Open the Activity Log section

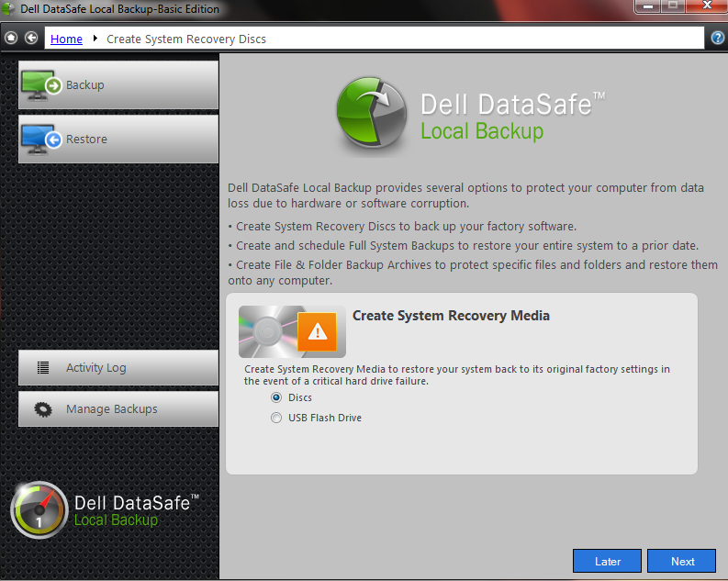118,367
